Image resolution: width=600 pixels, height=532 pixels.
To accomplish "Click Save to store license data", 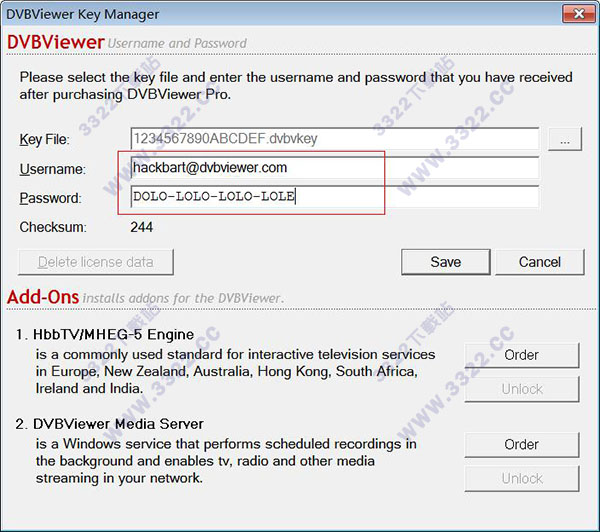I will coord(446,262).
